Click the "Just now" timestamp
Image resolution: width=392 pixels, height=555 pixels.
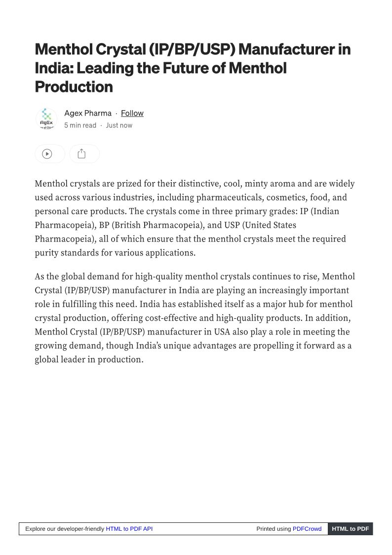[x=119, y=126]
